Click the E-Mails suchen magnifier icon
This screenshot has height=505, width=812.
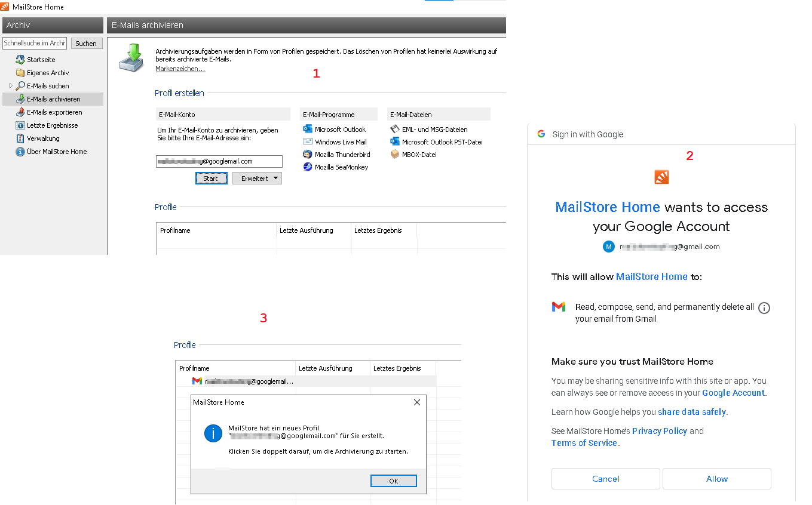point(20,86)
